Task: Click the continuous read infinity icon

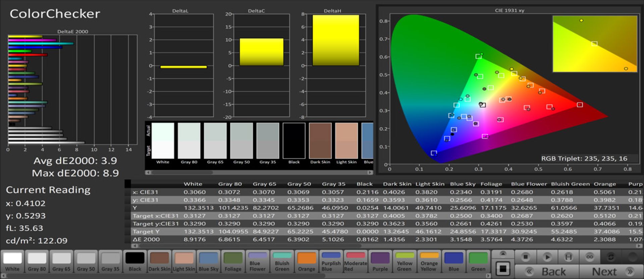Action: pyautogui.click(x=590, y=257)
